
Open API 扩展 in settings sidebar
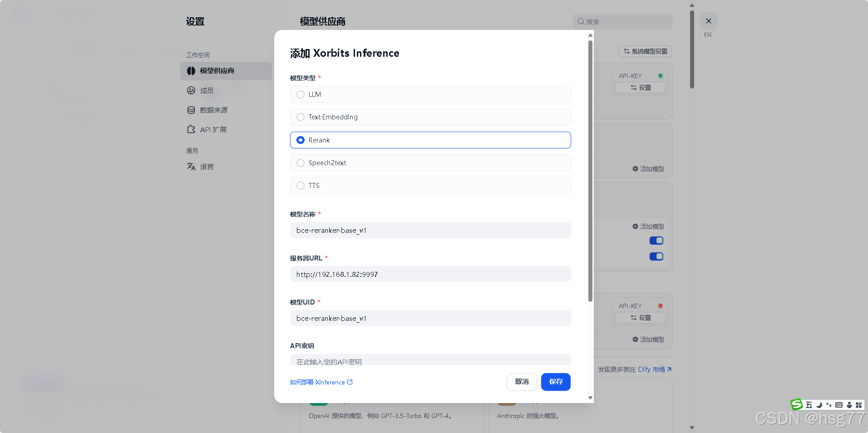pos(226,129)
